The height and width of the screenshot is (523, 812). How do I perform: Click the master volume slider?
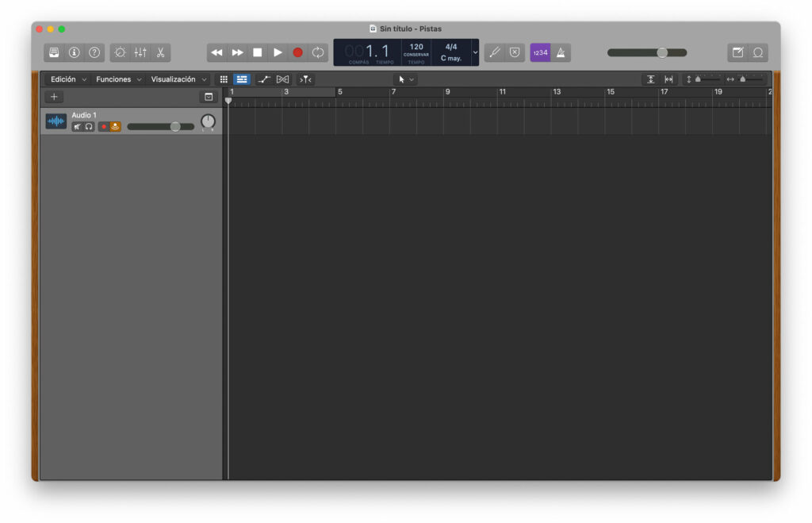coord(646,52)
